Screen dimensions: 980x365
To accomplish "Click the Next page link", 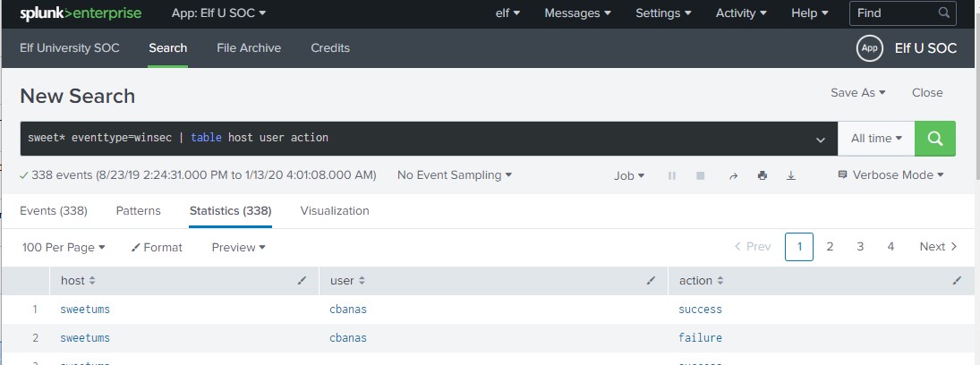I will tap(938, 247).
